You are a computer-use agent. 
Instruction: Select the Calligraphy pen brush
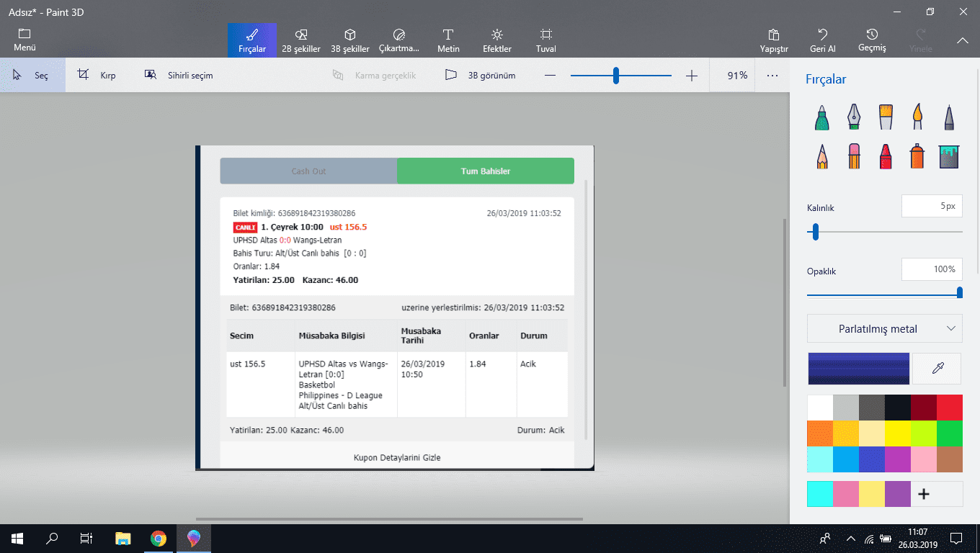(854, 117)
